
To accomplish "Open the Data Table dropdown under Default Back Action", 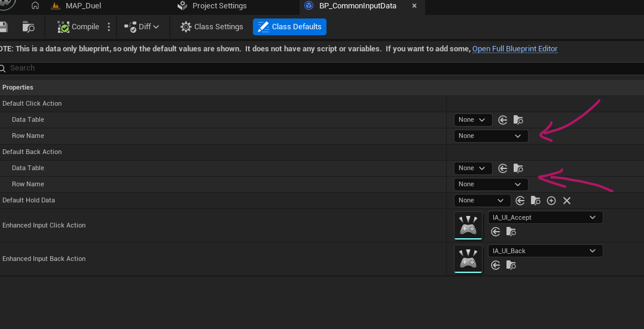I will tap(473, 168).
